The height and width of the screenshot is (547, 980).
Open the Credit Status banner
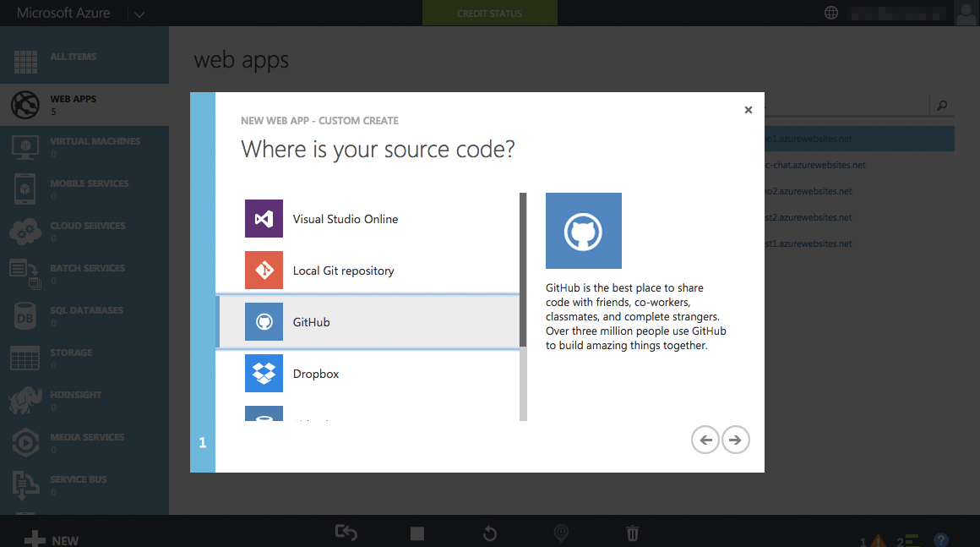coord(489,14)
